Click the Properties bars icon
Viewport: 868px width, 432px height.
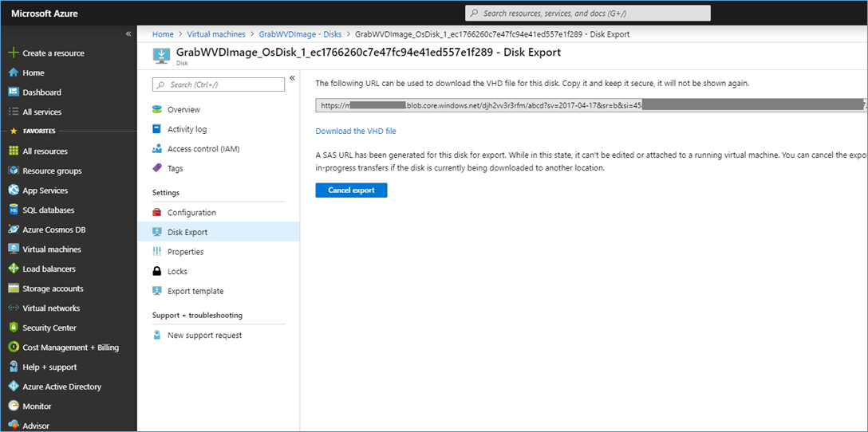157,252
